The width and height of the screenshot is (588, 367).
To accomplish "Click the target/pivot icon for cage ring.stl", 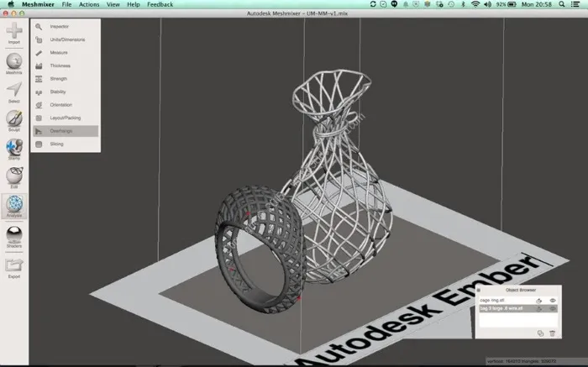I will (539, 301).
